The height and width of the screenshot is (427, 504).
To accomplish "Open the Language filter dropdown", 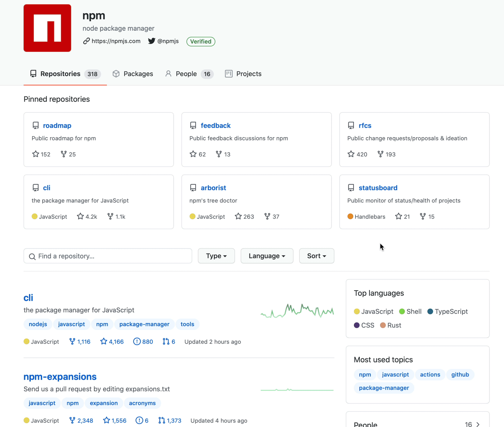I will tap(267, 256).
